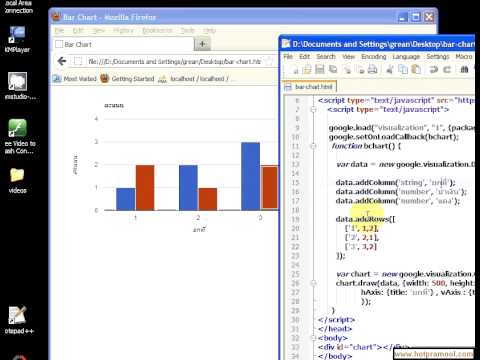The image size is (480, 360).
Task: Click Firefox address bar URL field
Action: tap(174, 61)
